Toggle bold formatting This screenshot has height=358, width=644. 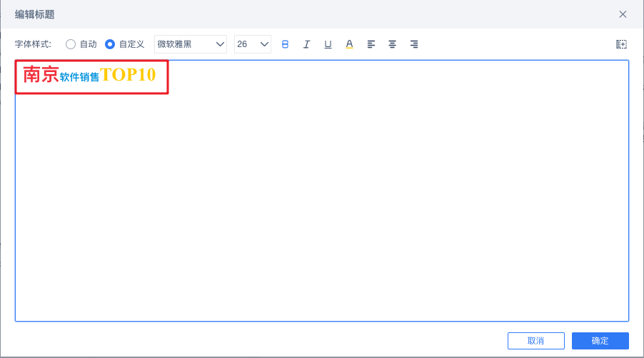point(285,44)
